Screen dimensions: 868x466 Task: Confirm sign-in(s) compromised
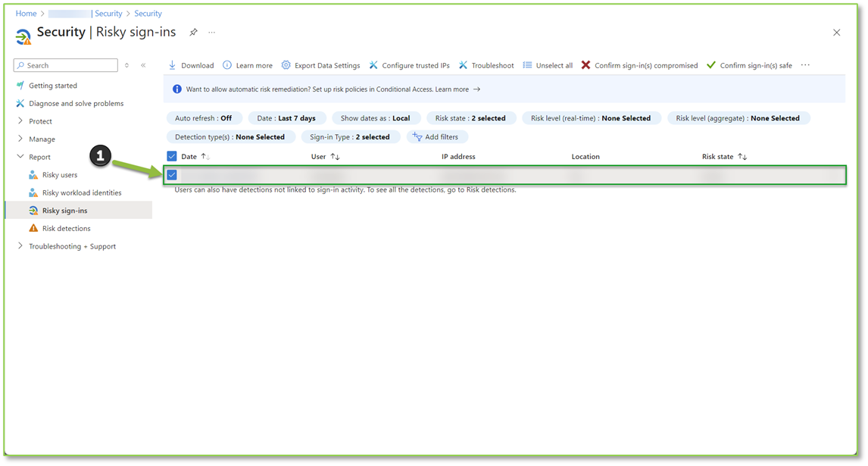[641, 65]
